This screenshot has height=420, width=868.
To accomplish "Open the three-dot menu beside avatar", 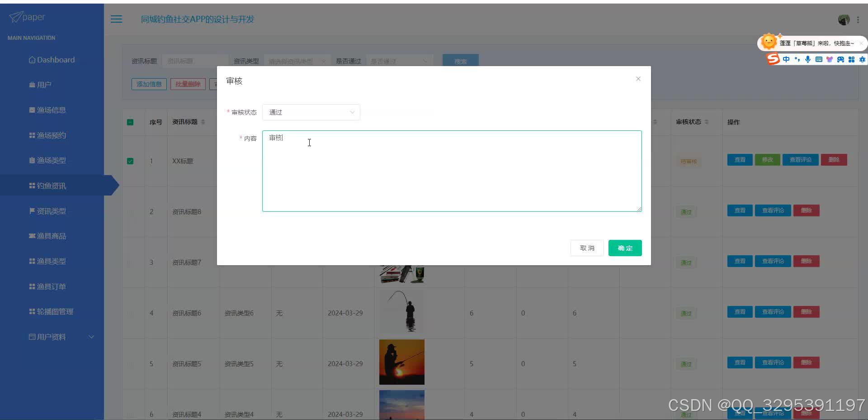I will coord(858,19).
